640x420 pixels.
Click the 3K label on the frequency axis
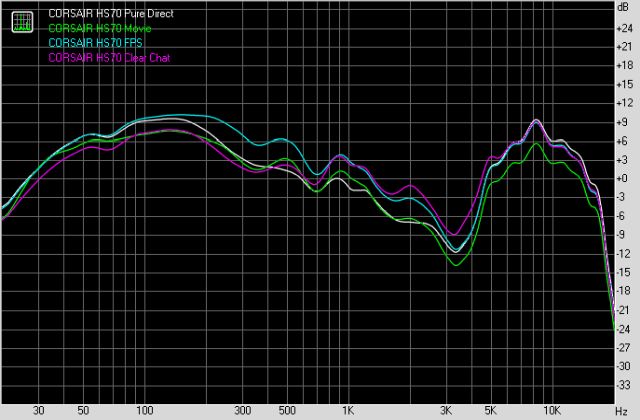pyautogui.click(x=446, y=411)
